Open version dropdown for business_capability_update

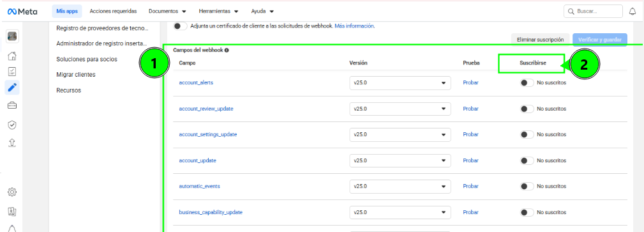click(x=400, y=213)
